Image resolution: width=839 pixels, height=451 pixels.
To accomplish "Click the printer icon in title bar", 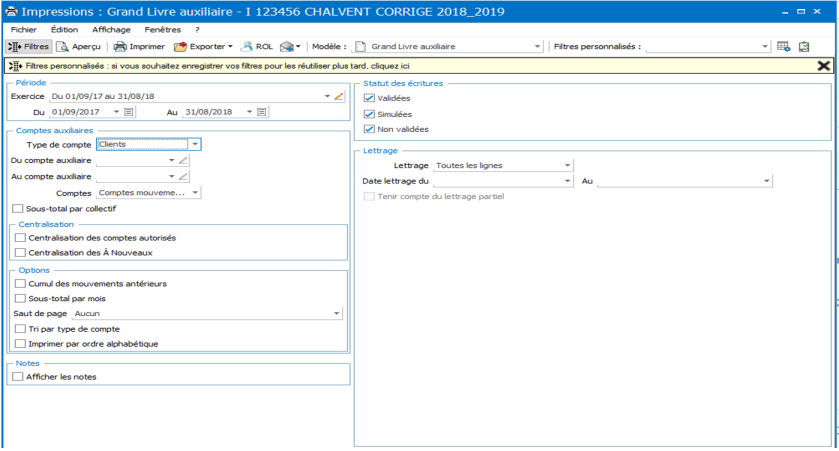I will 11,11.
